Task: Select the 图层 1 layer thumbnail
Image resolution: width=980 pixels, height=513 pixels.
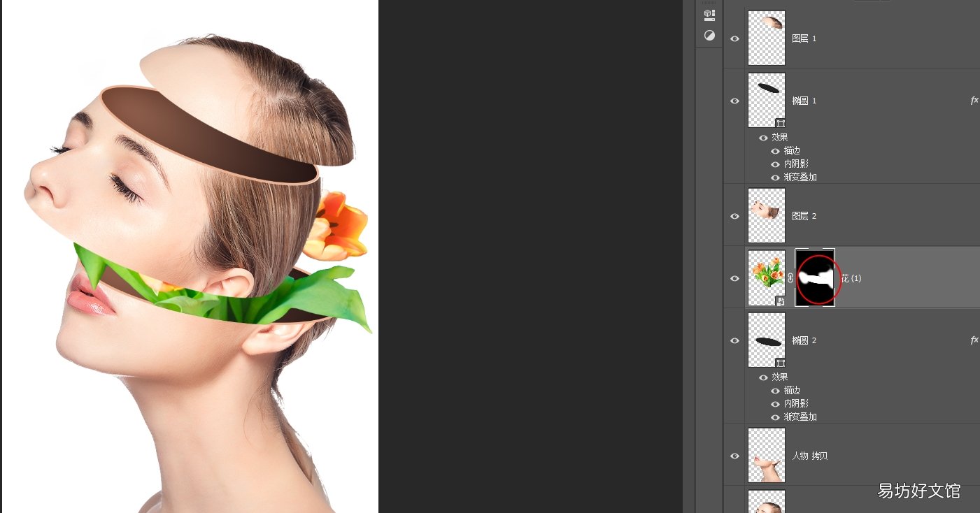Action: (767, 38)
